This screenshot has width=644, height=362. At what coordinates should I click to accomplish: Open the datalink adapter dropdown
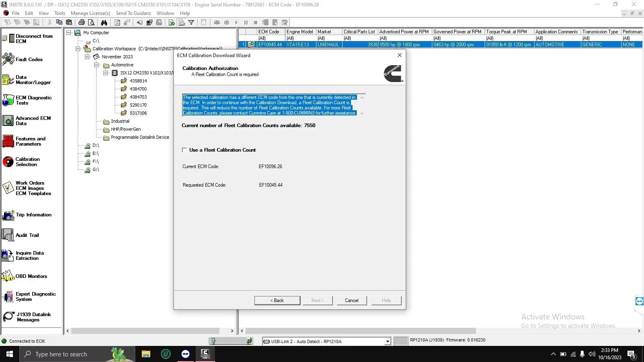(388, 341)
